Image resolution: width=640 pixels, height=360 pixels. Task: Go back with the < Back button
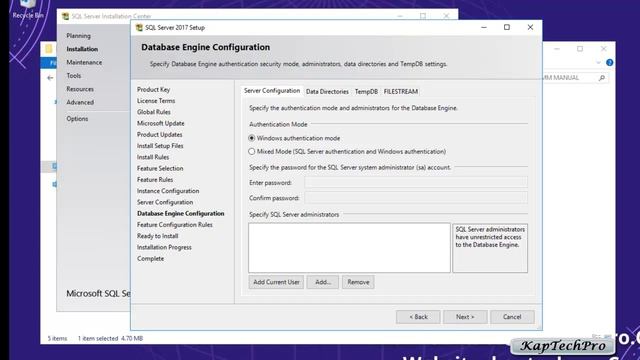pyautogui.click(x=418, y=317)
